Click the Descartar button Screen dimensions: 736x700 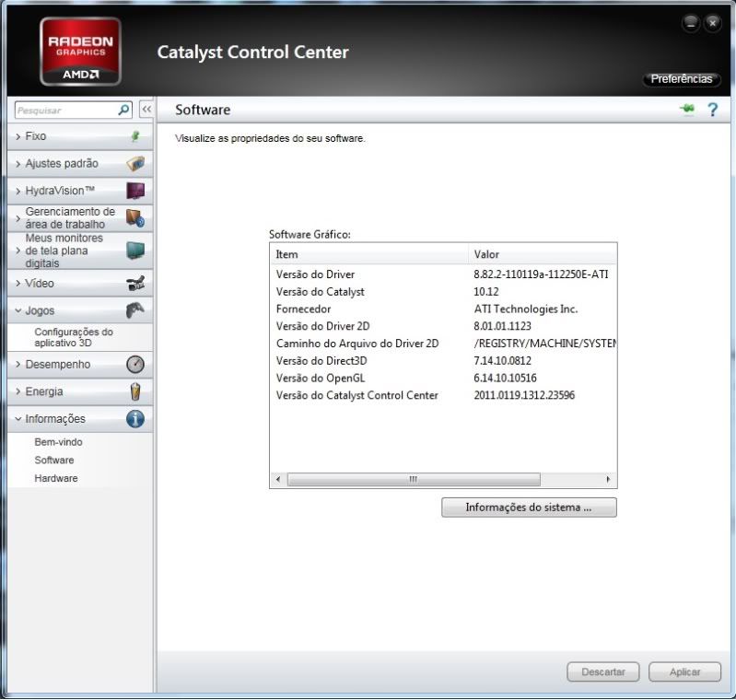tap(603, 671)
